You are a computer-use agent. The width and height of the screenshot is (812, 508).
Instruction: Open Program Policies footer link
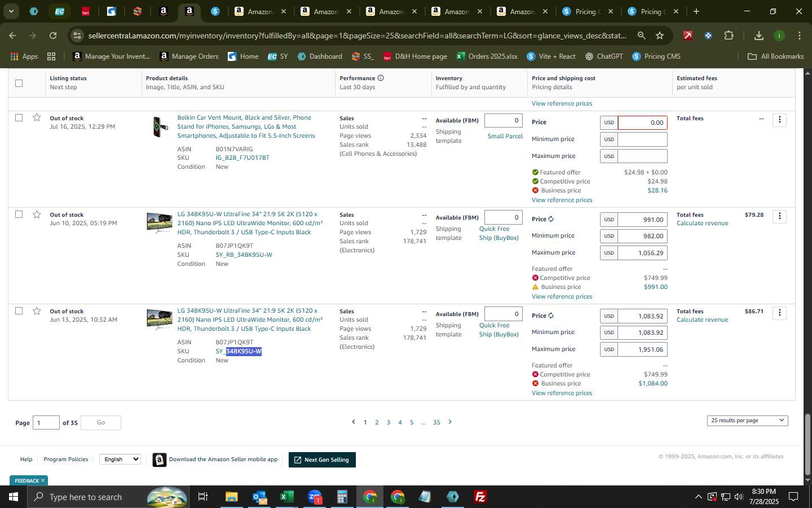(x=66, y=459)
